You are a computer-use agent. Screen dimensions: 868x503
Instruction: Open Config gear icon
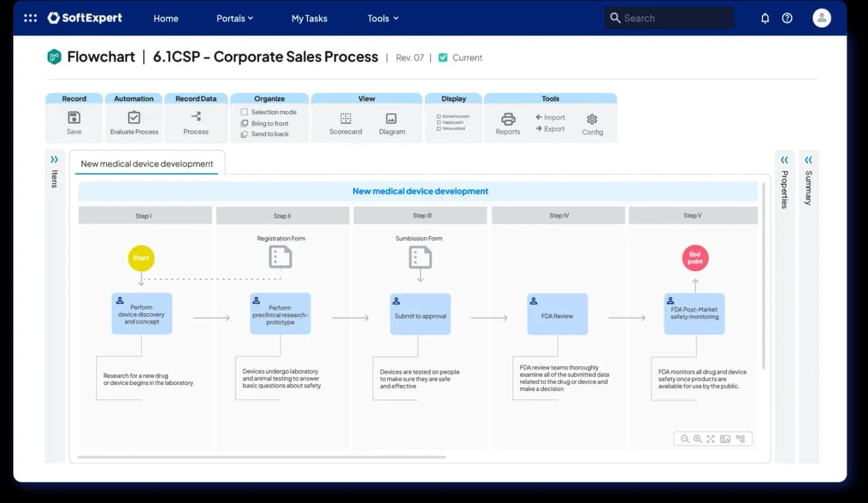click(x=592, y=119)
